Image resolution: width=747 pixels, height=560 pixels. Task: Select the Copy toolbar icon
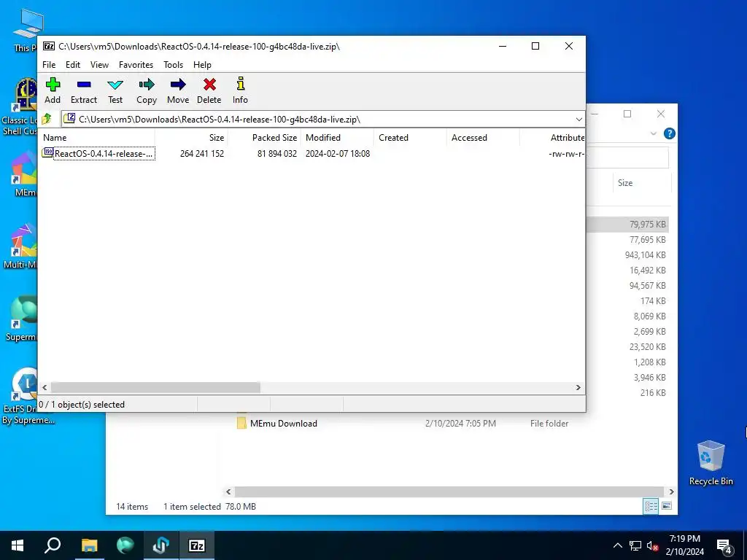click(147, 90)
